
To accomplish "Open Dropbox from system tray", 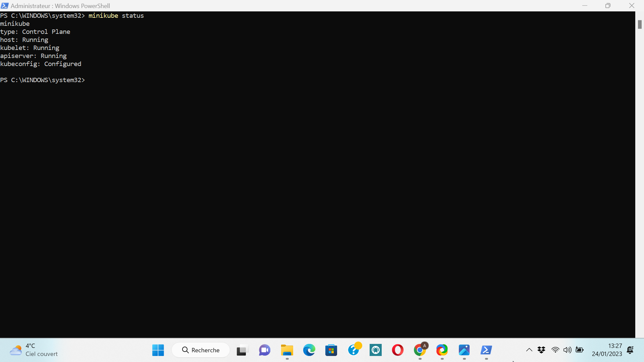I will tap(541, 350).
